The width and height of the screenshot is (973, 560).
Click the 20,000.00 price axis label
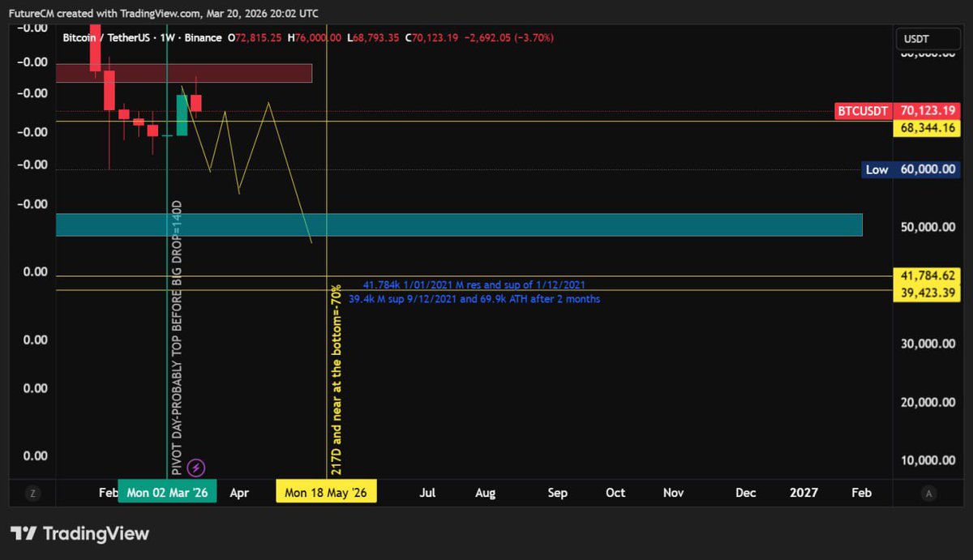coord(928,402)
